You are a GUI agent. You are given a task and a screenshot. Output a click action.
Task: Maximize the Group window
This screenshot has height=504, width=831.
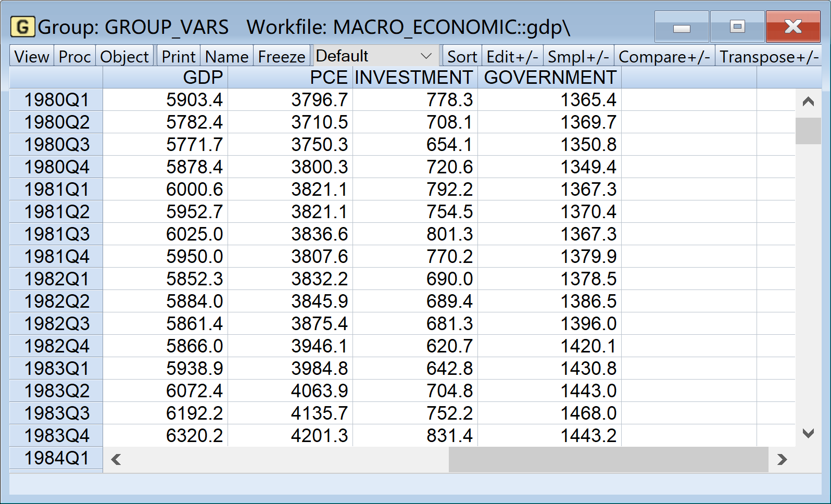point(737,27)
